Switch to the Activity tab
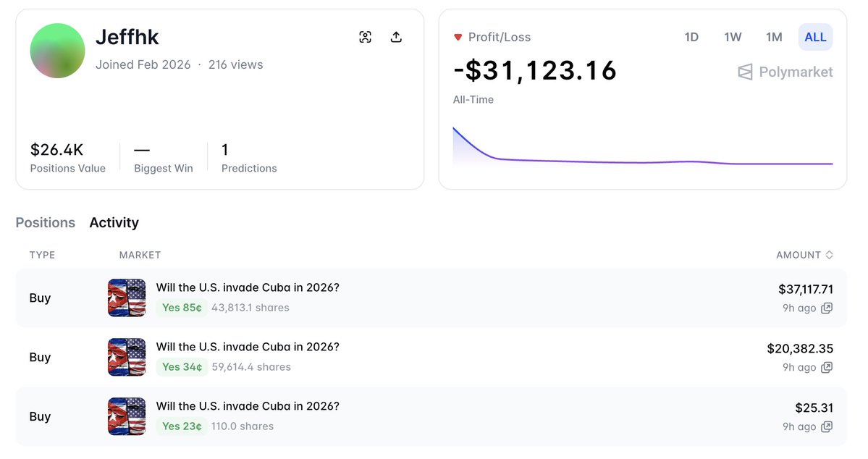This screenshot has width=868, height=459. point(114,223)
